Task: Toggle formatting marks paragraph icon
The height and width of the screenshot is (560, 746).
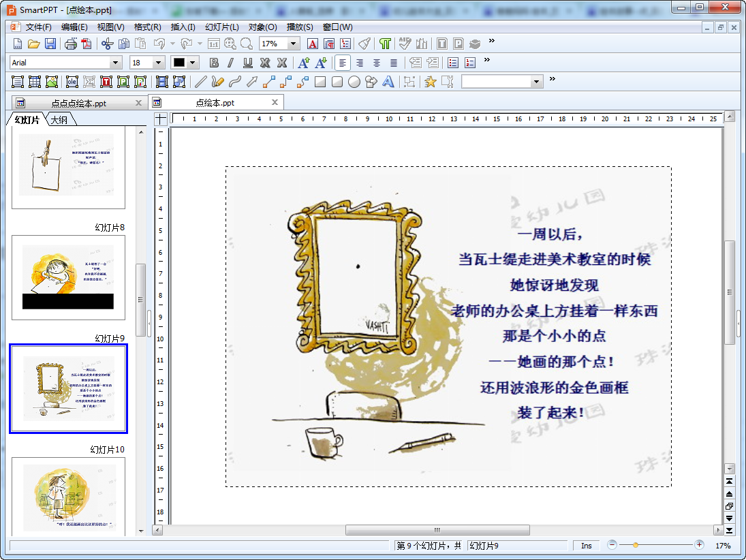Action: [x=385, y=44]
